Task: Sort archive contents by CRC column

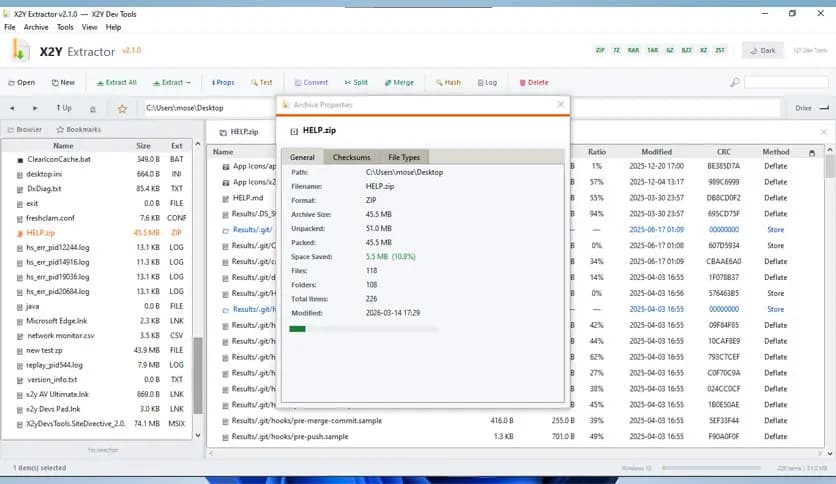Action: 724,152
